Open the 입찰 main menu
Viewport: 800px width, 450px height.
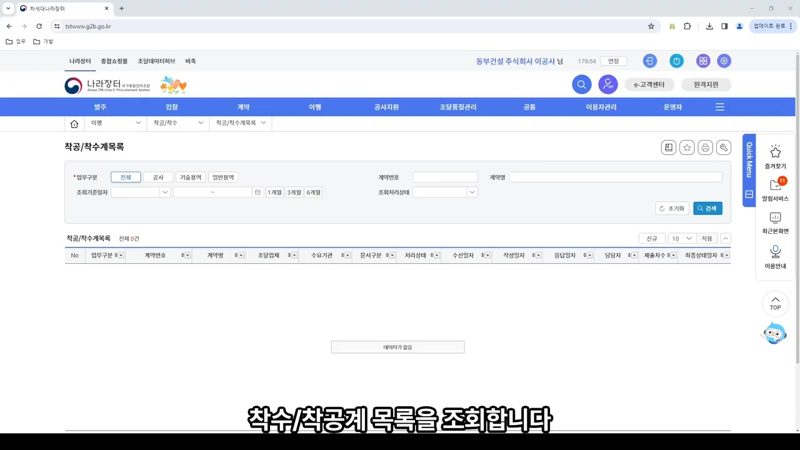(171, 107)
